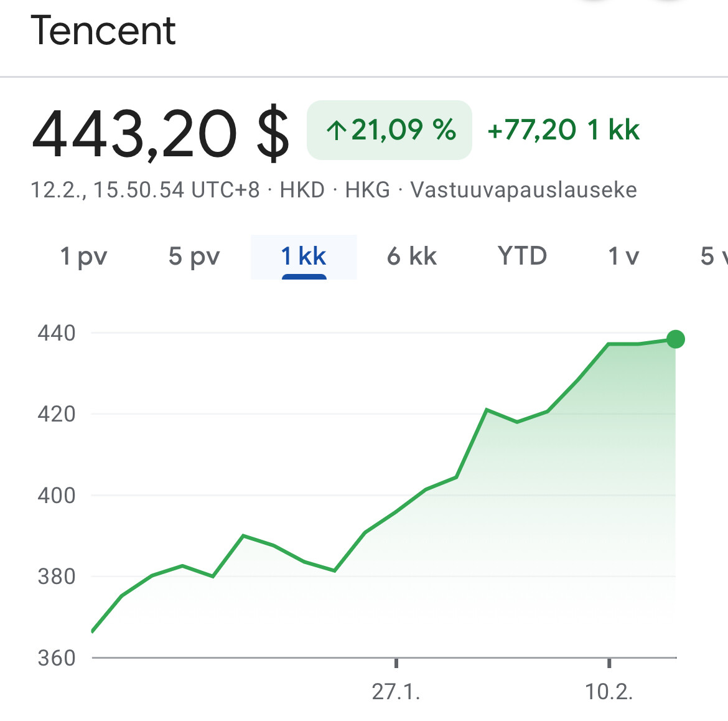This screenshot has width=728, height=721.
Task: Click the 27.1. date marker on axis
Action: (396, 692)
